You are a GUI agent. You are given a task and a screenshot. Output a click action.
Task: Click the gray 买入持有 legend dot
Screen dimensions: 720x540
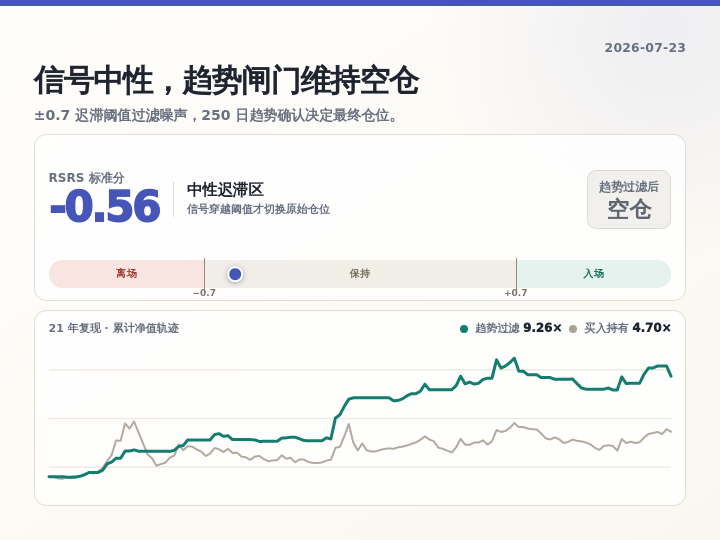573,329
